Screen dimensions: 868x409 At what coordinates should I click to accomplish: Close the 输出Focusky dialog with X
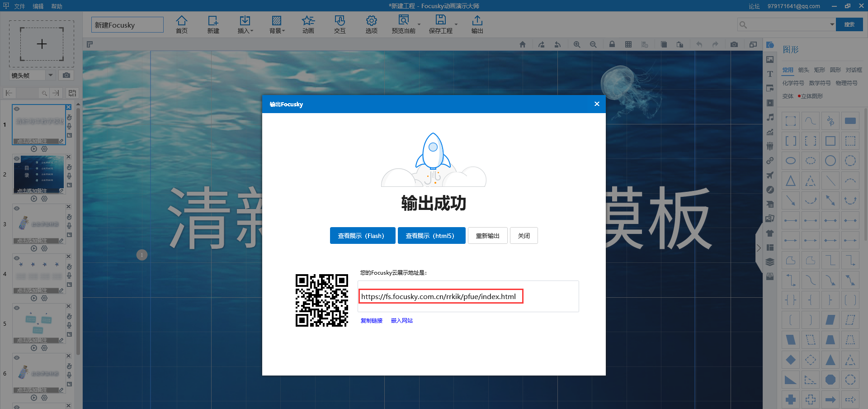597,104
